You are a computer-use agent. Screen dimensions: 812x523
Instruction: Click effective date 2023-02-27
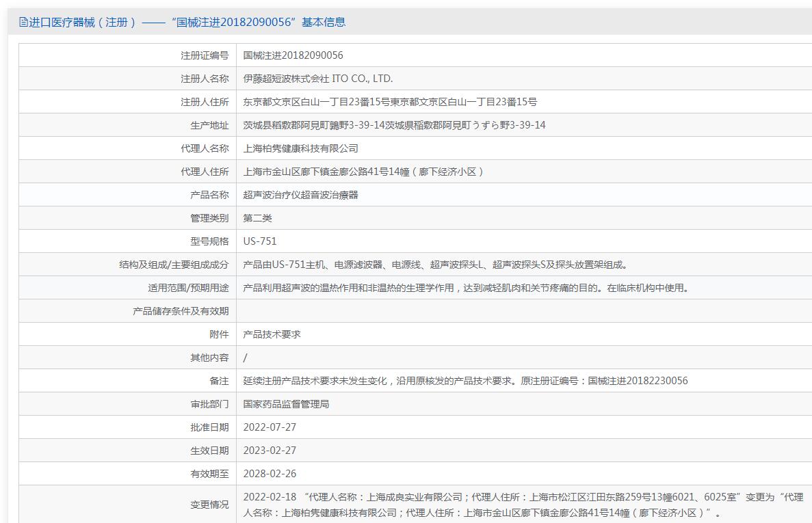click(270, 451)
